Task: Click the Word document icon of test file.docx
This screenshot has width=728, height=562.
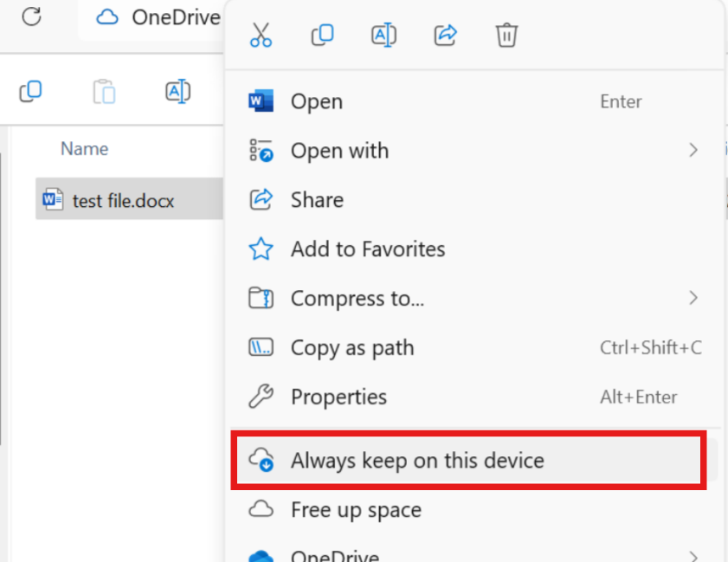Action: pos(53,200)
